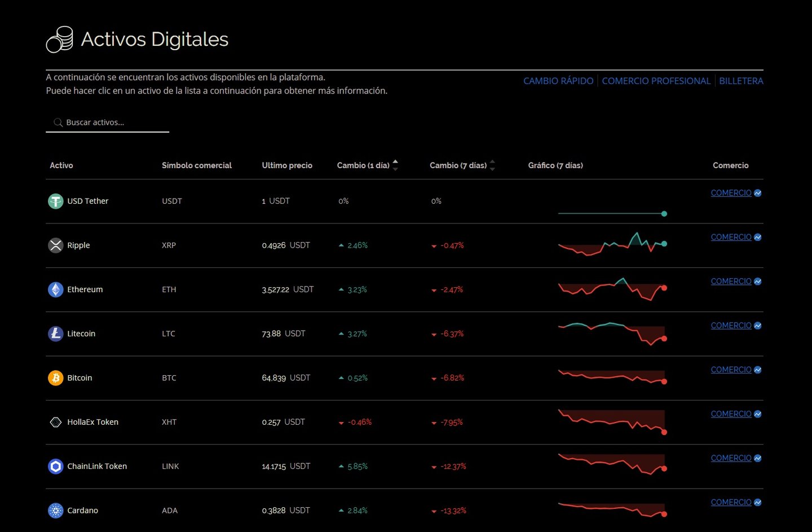812x532 pixels.
Task: Click the chart badge icon in HollaEx Token row
Action: point(757,414)
